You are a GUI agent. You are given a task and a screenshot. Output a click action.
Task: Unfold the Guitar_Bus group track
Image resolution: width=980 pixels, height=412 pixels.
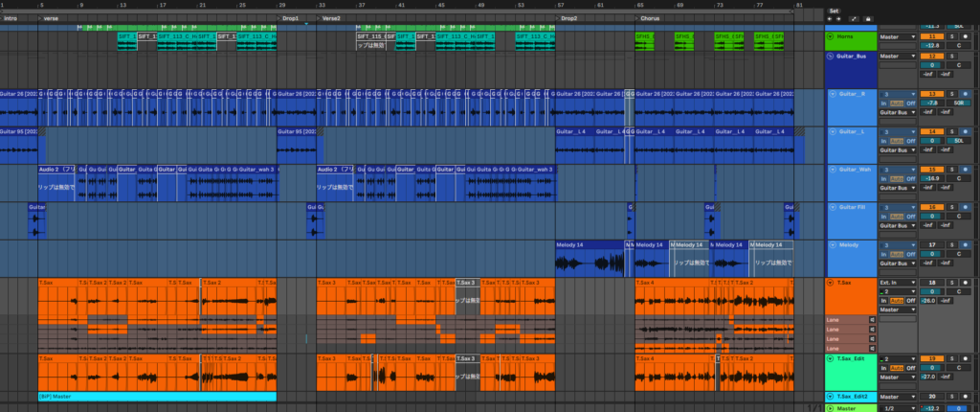830,57
